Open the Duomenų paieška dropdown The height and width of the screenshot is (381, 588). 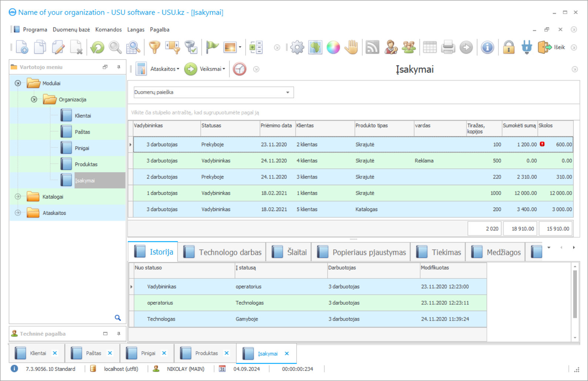click(x=287, y=93)
